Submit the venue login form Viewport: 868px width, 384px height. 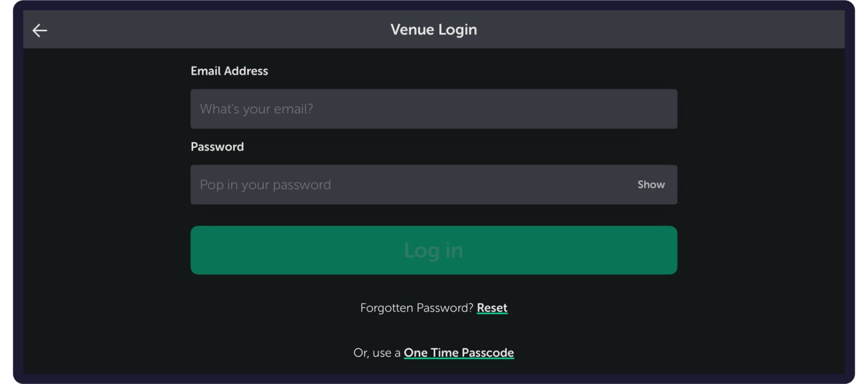pyautogui.click(x=434, y=250)
